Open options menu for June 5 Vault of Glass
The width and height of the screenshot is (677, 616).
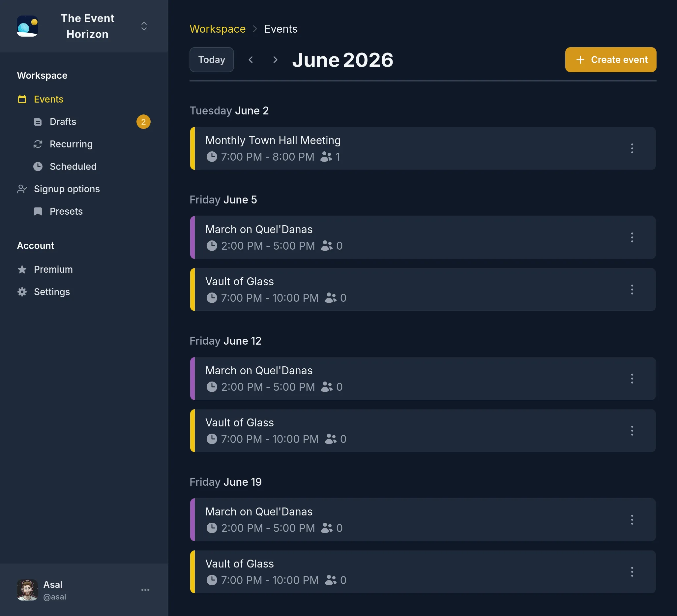[632, 290]
